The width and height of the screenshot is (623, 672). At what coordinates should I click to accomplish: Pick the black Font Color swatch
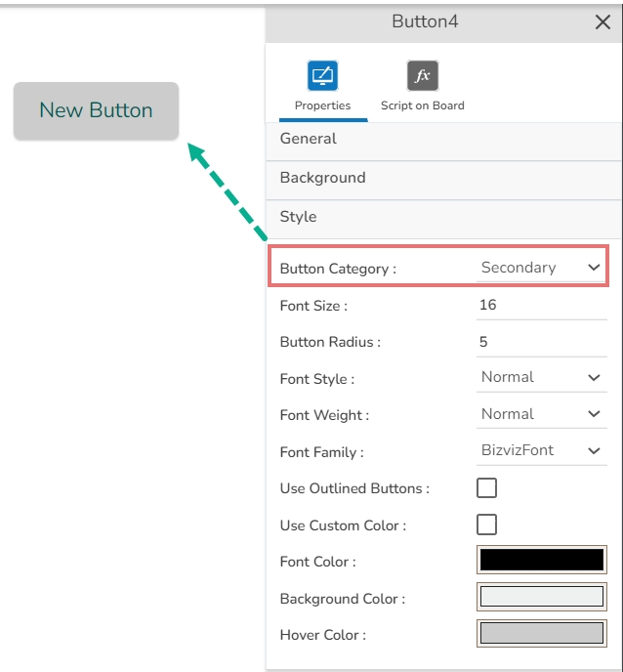(541, 560)
